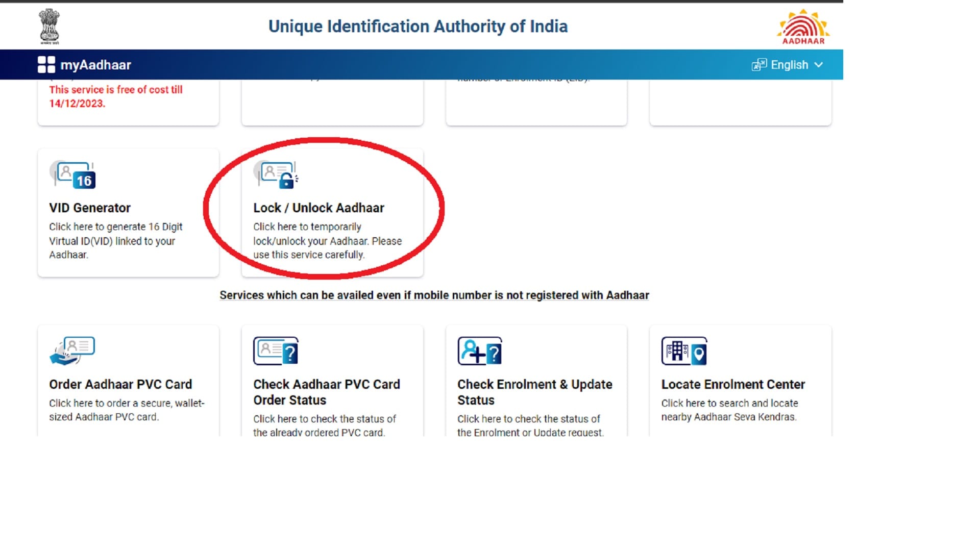Click the language translate icon

click(x=759, y=65)
